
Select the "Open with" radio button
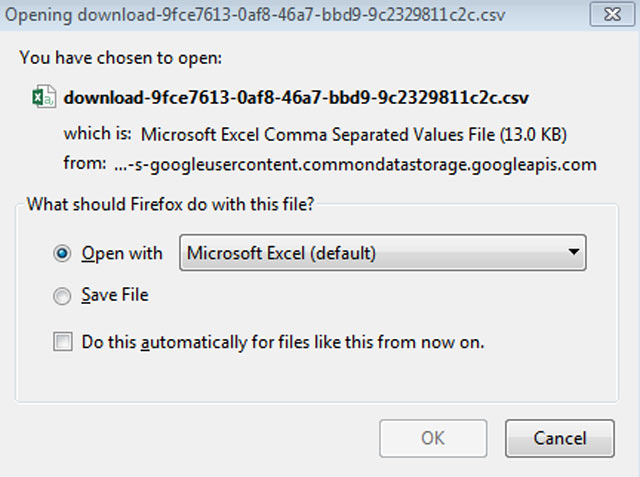pos(62,253)
